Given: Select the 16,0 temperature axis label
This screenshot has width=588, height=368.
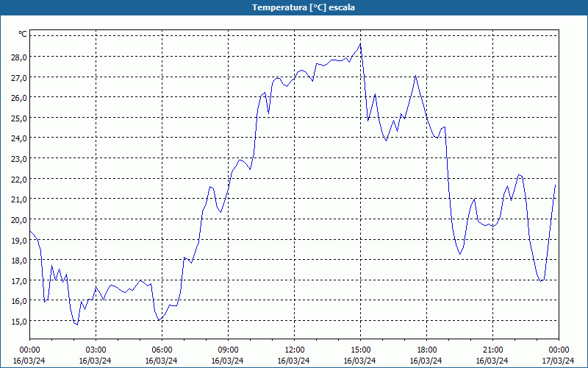Looking at the screenshot, I should pyautogui.click(x=18, y=301).
